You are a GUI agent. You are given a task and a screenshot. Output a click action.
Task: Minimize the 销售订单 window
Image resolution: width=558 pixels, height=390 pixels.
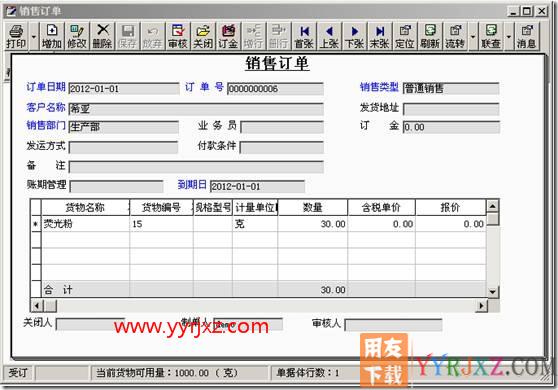(513, 11)
